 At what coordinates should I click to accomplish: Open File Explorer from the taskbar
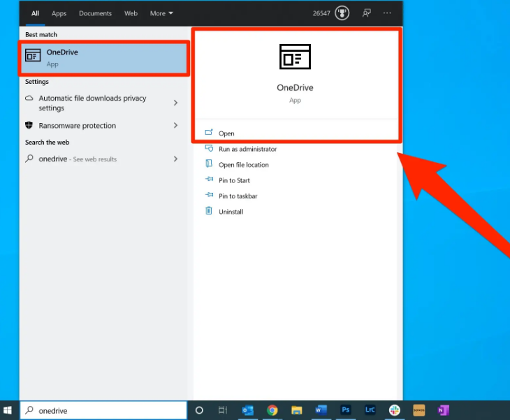[x=297, y=410]
